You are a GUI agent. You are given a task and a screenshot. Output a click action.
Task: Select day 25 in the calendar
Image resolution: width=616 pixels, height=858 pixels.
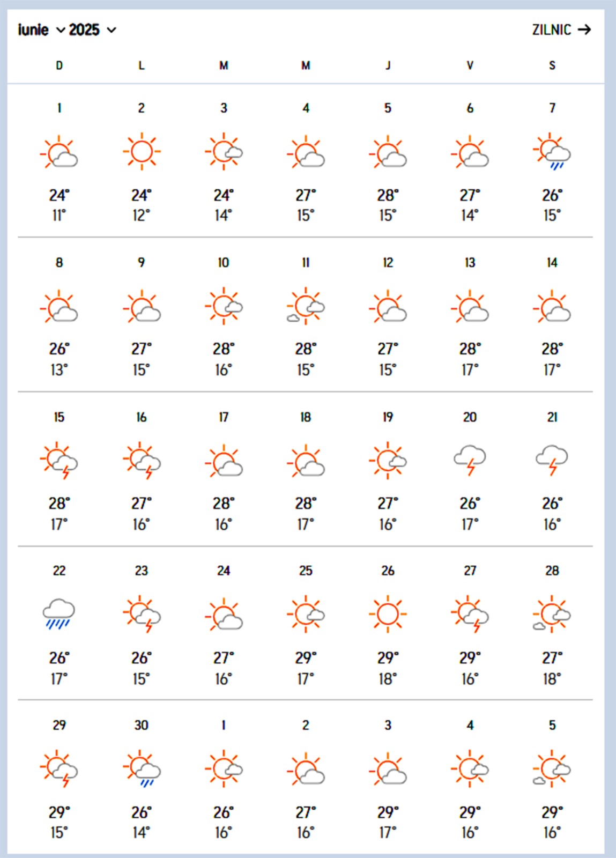(x=306, y=571)
